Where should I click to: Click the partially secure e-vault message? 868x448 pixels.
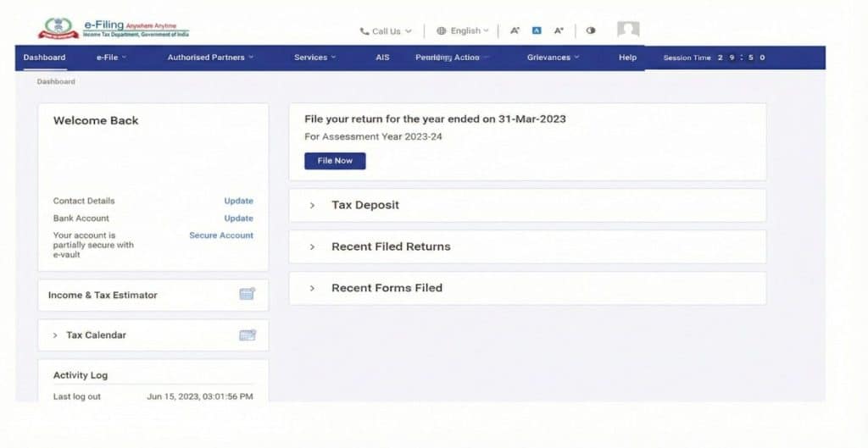(93, 245)
